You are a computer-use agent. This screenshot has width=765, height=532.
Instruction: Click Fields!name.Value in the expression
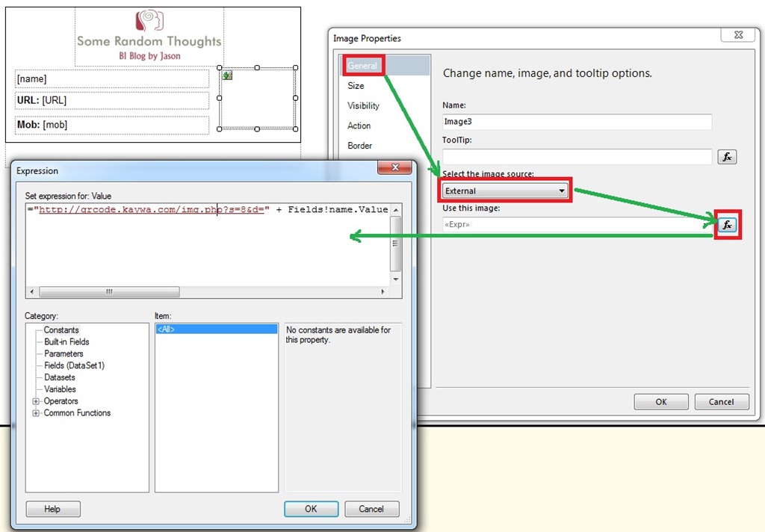(338, 209)
